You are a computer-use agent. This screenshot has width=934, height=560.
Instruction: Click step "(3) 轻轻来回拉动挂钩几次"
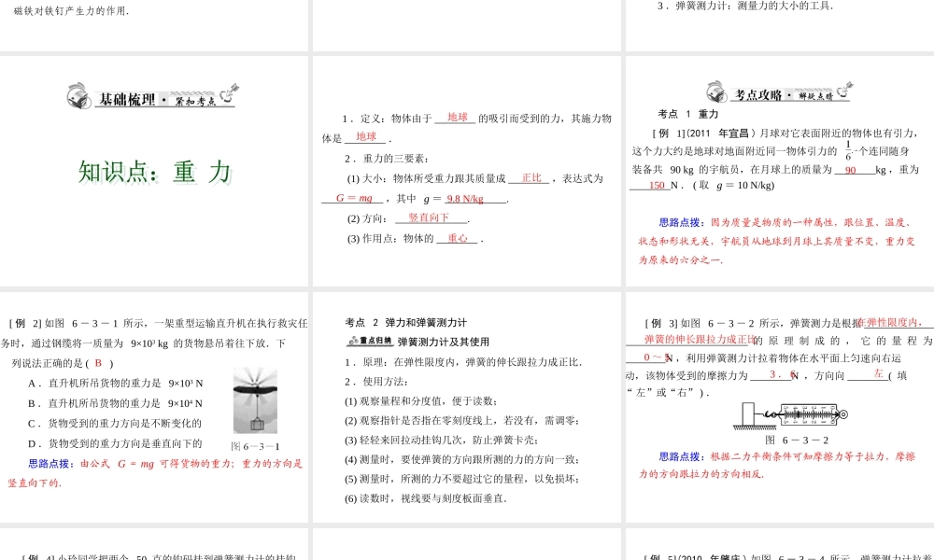pyautogui.click(x=442, y=440)
